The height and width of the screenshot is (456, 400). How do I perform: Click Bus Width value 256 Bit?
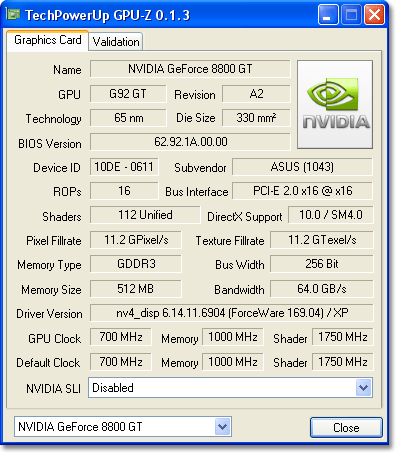point(322,264)
